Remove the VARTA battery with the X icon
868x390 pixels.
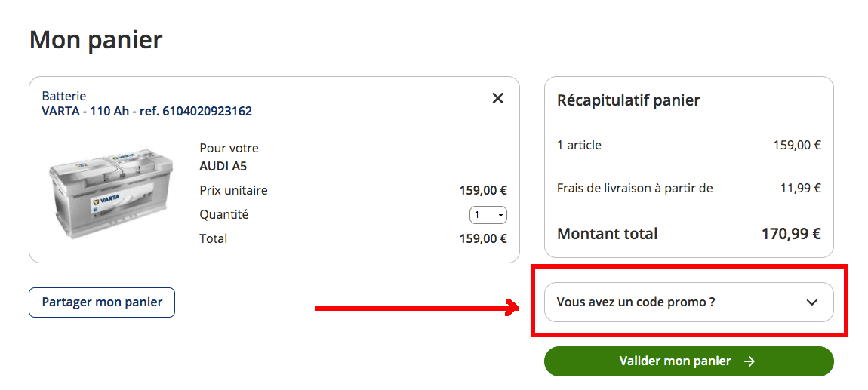[x=497, y=98]
